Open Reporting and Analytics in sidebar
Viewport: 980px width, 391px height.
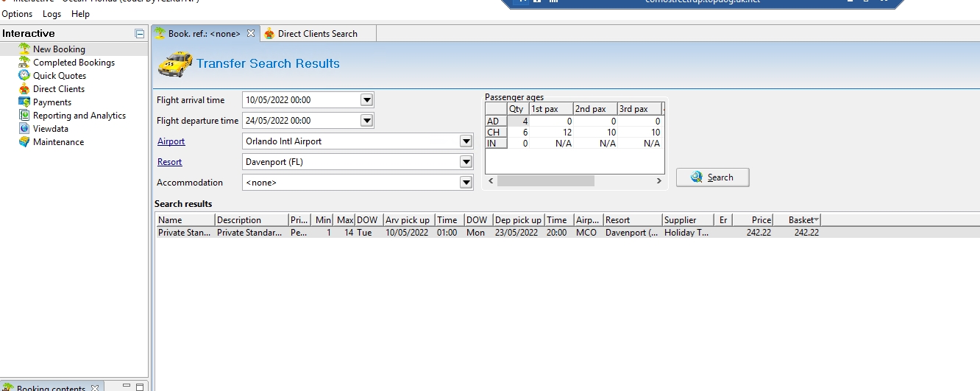(x=79, y=116)
